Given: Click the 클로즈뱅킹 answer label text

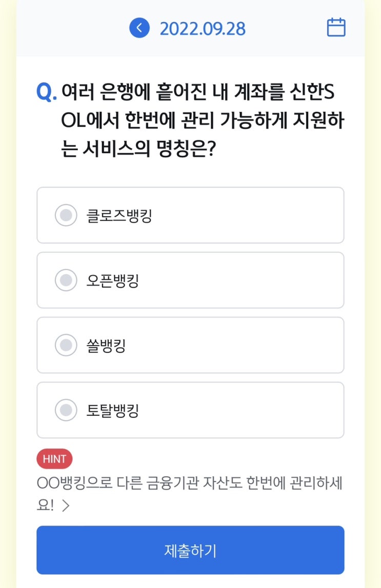Looking at the screenshot, I should (x=119, y=216).
